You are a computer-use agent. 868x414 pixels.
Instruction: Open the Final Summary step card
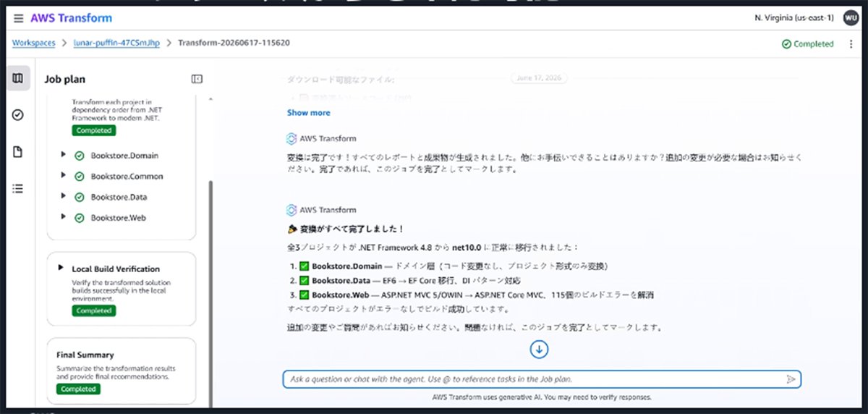(x=122, y=371)
